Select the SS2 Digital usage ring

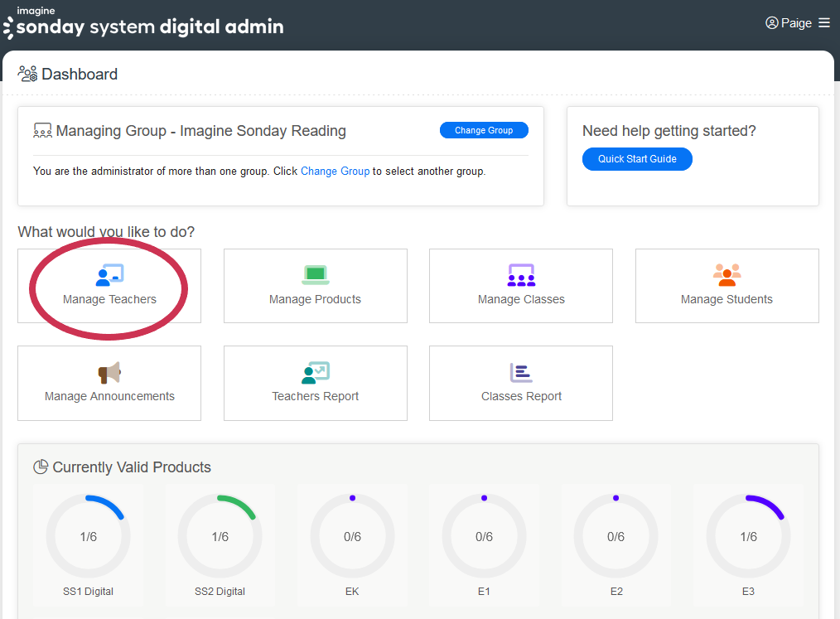click(x=220, y=537)
